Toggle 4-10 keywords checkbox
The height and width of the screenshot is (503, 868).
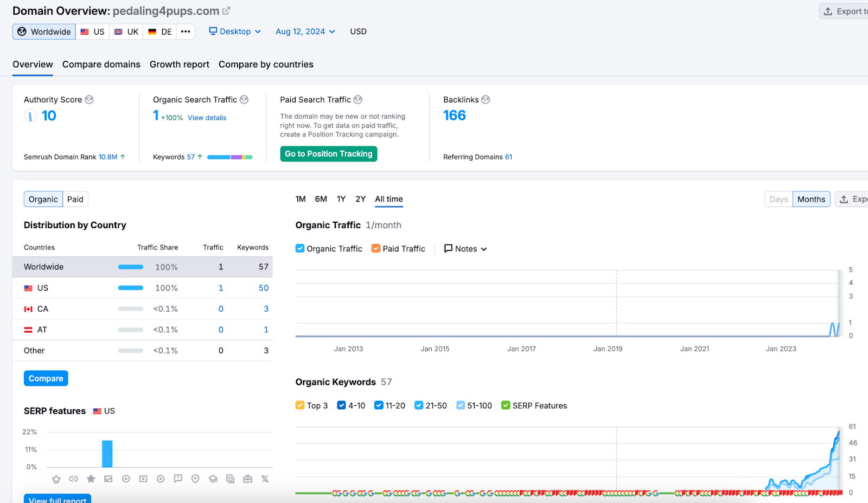coord(341,405)
